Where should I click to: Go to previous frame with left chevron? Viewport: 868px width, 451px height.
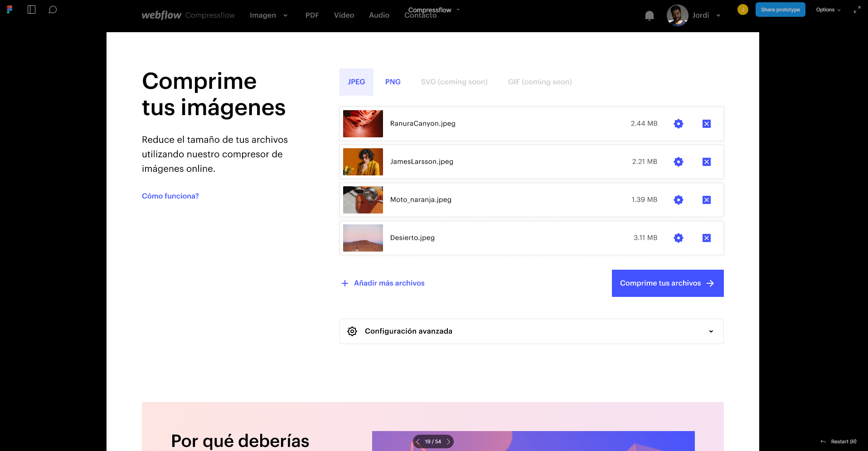418,441
